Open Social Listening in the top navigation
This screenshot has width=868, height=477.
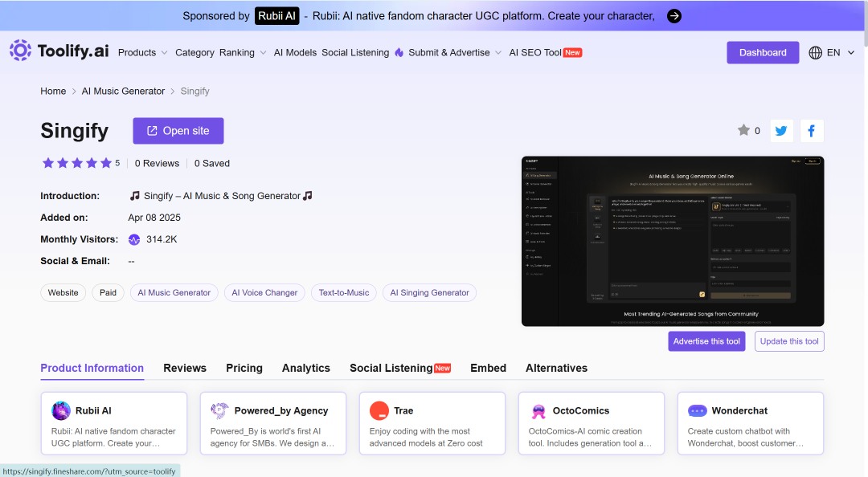pyautogui.click(x=355, y=52)
